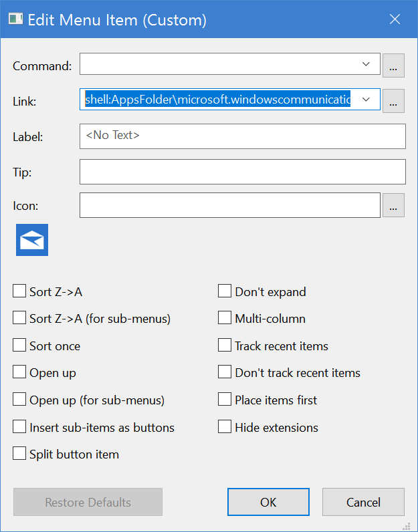
Task: Click the Cancel button
Action: tap(363, 502)
